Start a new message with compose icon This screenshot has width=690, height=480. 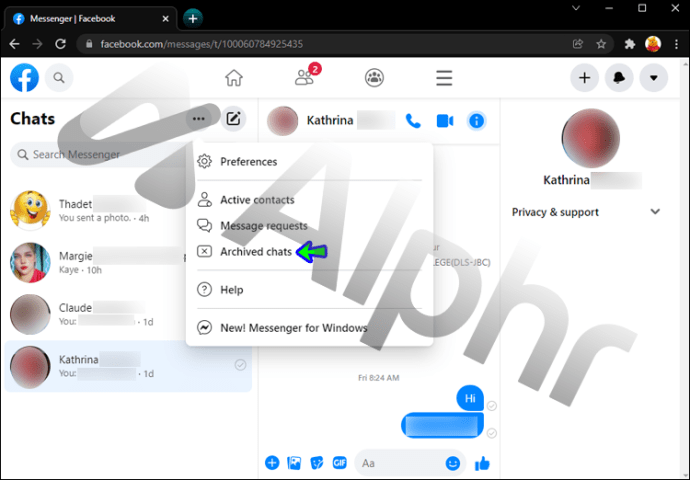(x=233, y=119)
